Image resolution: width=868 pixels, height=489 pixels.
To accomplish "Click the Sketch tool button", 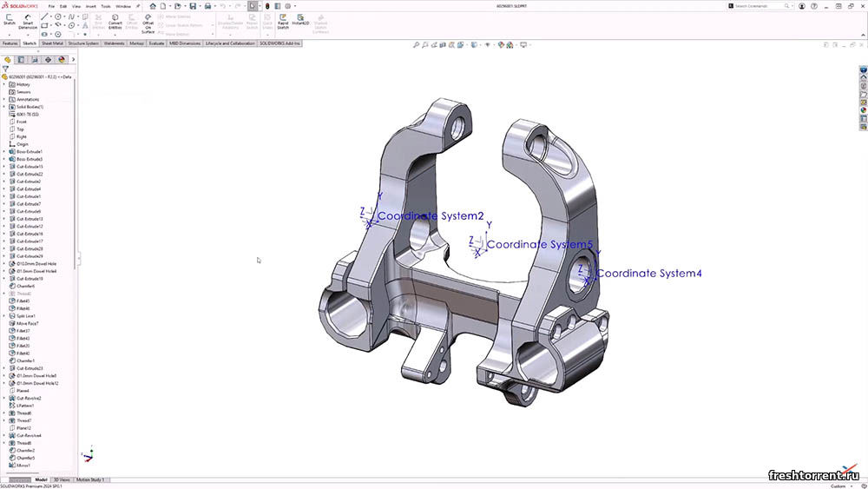I will (x=10, y=21).
